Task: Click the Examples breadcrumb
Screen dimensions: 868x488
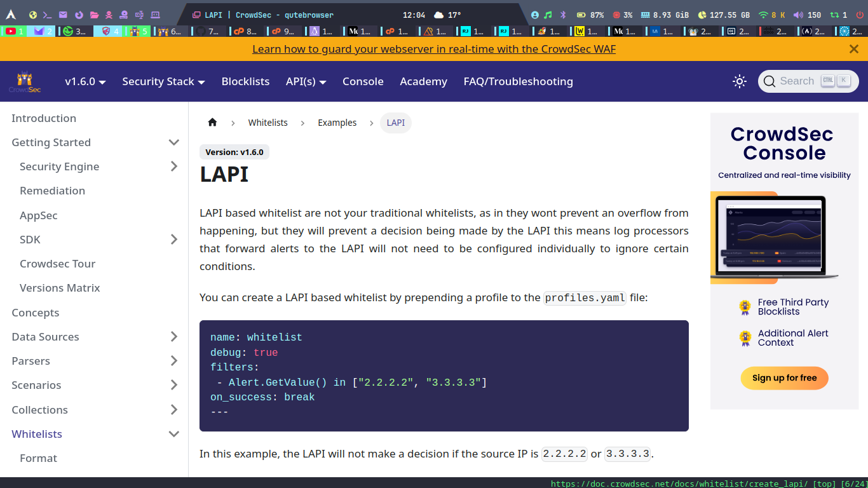Action: 337,123
